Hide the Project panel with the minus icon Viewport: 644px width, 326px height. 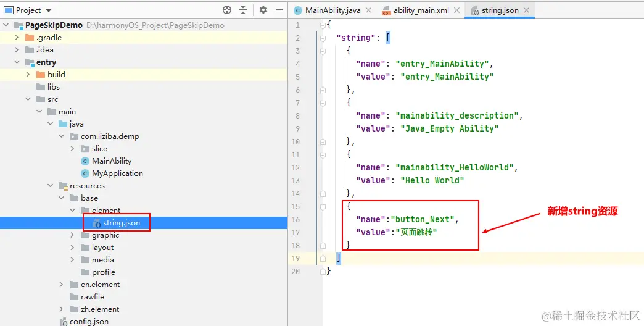pyautogui.click(x=279, y=10)
